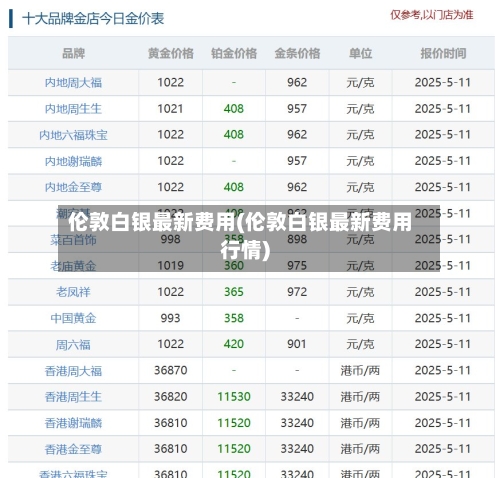Image resolution: width=500 pixels, height=478 pixels.
Task: Select date 2025-5-11 in 内地周大福 row
Action: [x=443, y=82]
